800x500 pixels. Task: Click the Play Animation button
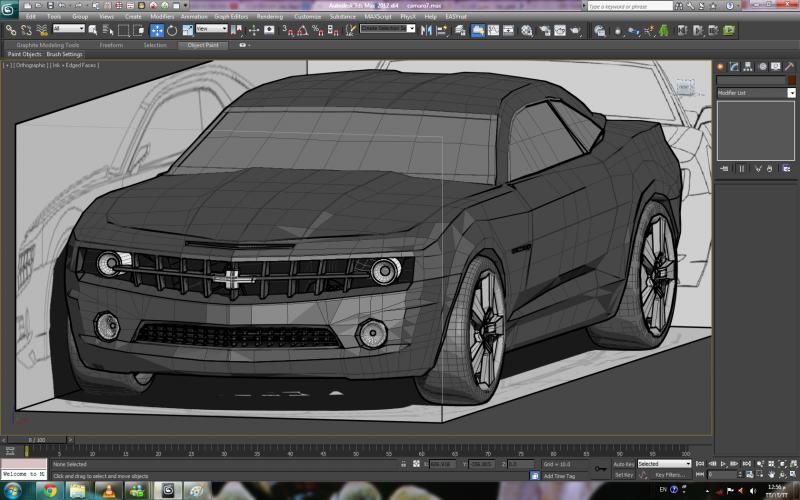click(x=724, y=464)
